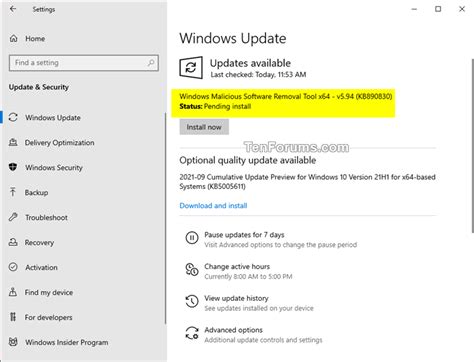Screen dimensions: 474x362
Task: Click the back arrow in Settings
Action: 13,9
